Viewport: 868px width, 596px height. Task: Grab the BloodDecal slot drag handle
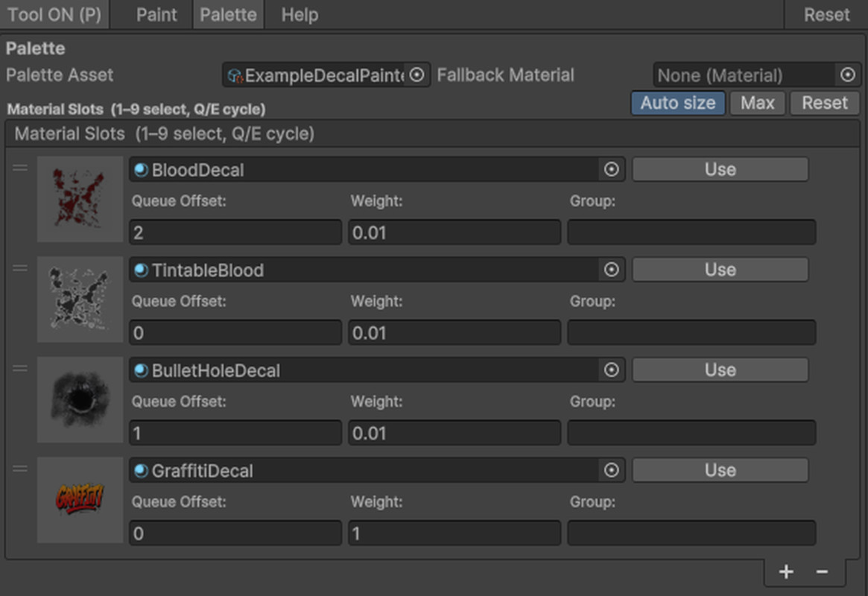[20, 168]
